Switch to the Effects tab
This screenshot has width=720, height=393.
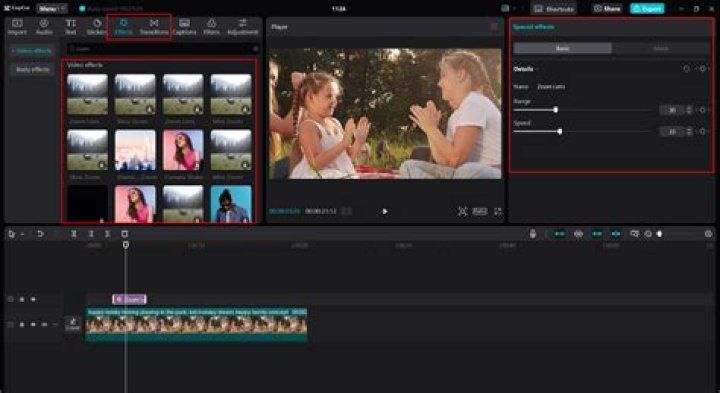(124, 27)
